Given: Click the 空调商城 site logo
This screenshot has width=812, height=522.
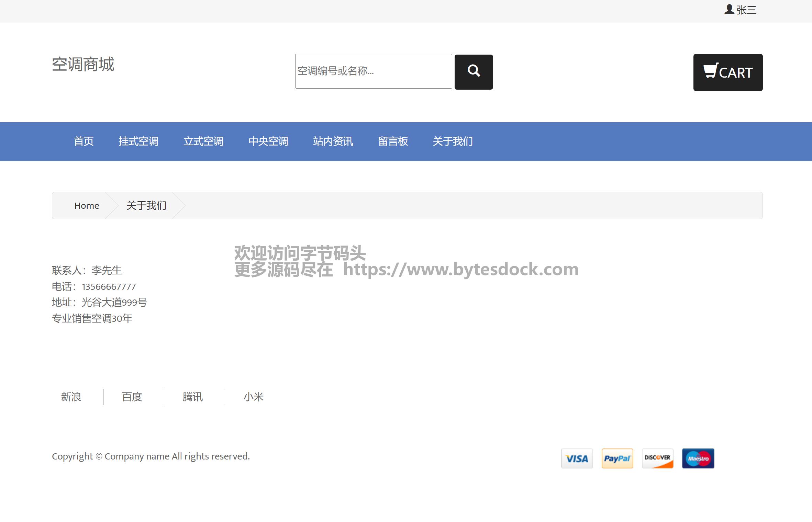Looking at the screenshot, I should click(83, 64).
